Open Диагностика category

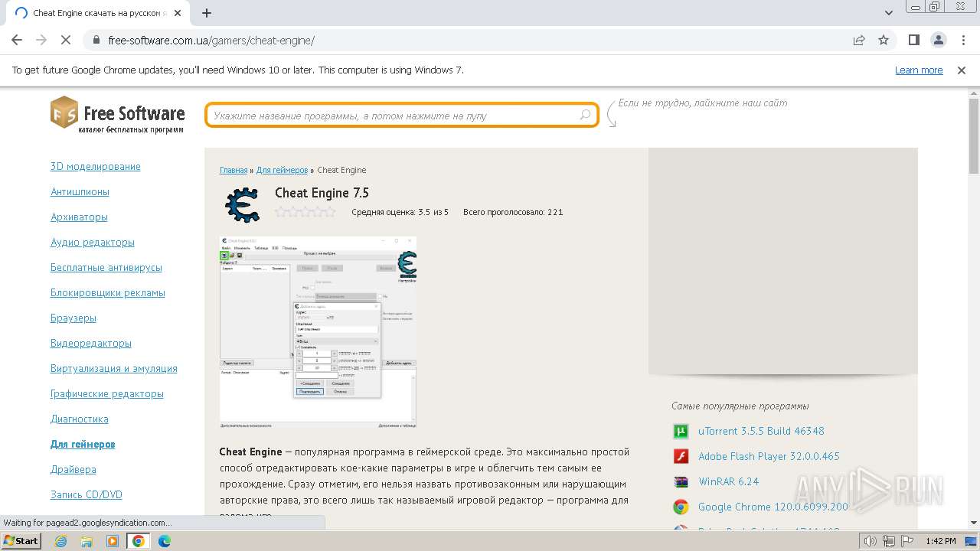(80, 419)
